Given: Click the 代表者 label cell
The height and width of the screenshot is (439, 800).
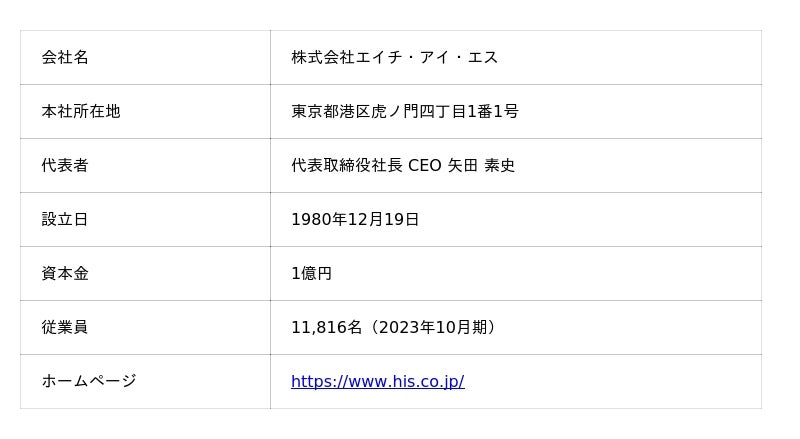Looking at the screenshot, I should pyautogui.click(x=145, y=166).
